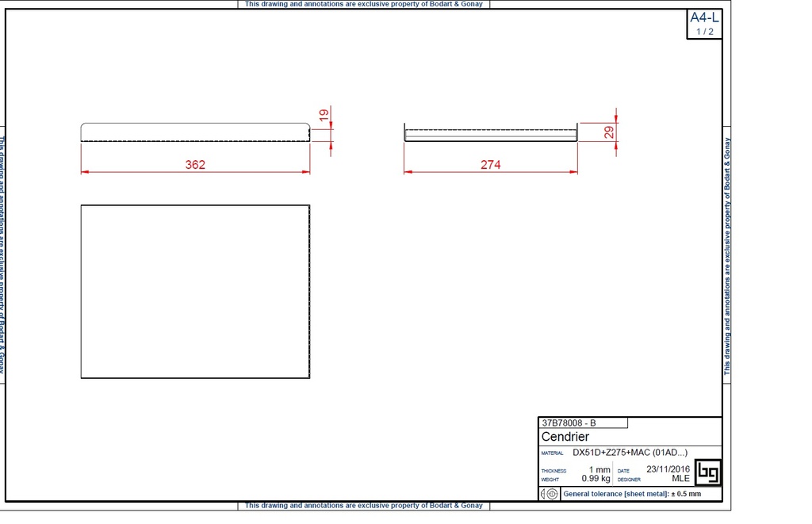Click the part number 37B78008 - B
Viewport: 812px width, 524px height.
click(568, 423)
